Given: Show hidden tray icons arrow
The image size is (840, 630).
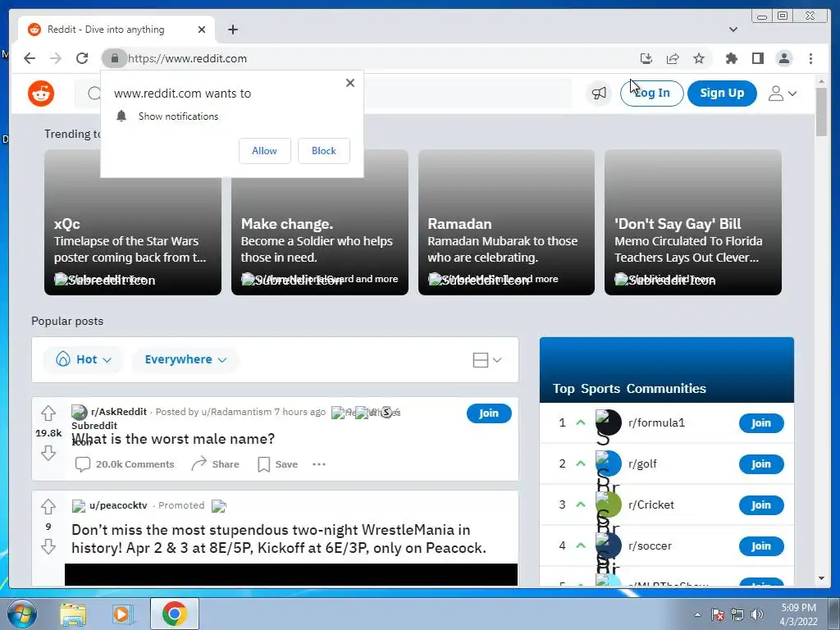Looking at the screenshot, I should [x=697, y=614].
